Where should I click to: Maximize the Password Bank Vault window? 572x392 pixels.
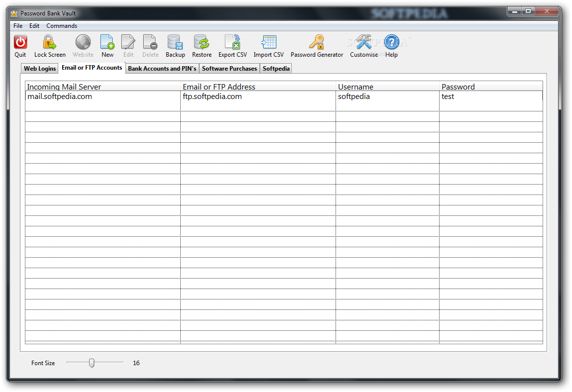coord(528,11)
